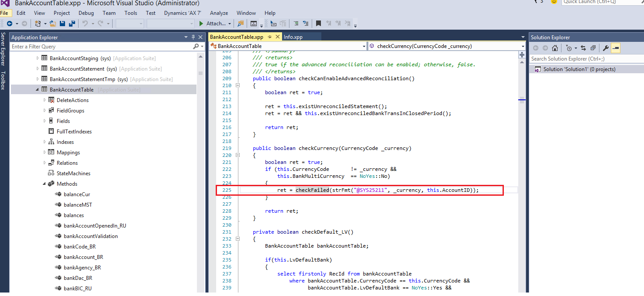
Task: Toggle word wrap indicator below the scrollbar
Action: (522, 101)
